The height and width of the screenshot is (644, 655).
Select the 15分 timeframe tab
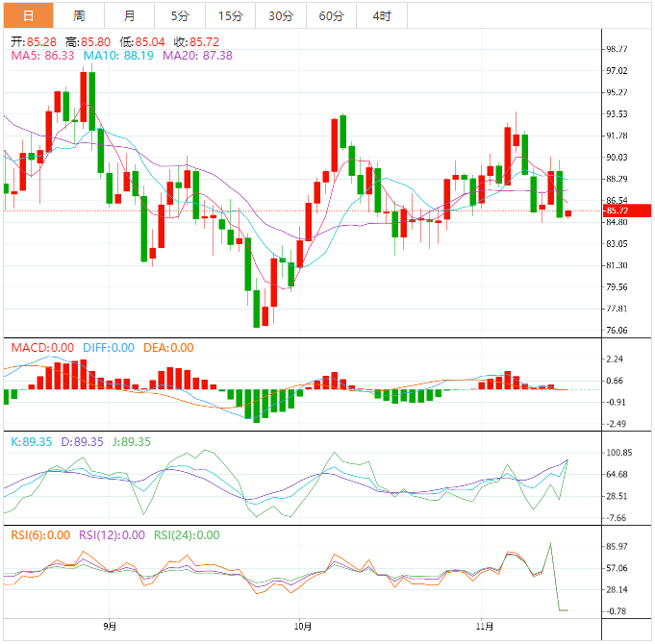(231, 16)
